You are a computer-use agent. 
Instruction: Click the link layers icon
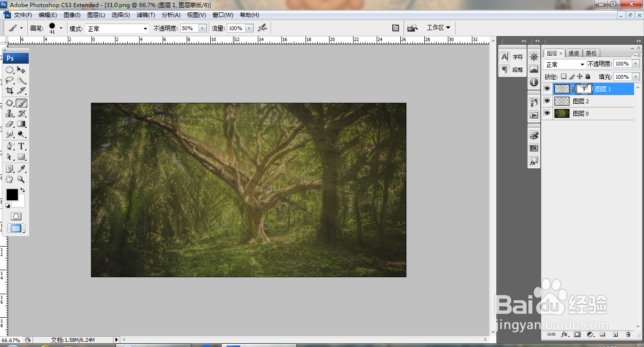(x=551, y=334)
